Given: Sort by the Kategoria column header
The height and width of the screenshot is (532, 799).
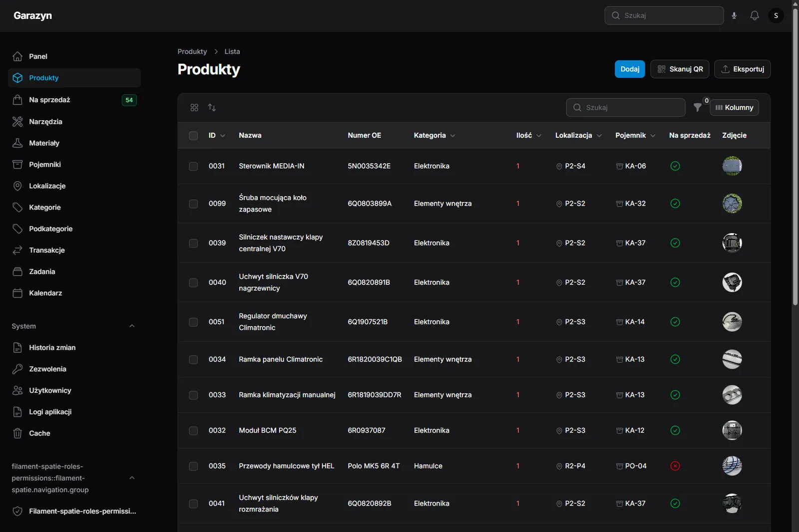Looking at the screenshot, I should click(434, 135).
